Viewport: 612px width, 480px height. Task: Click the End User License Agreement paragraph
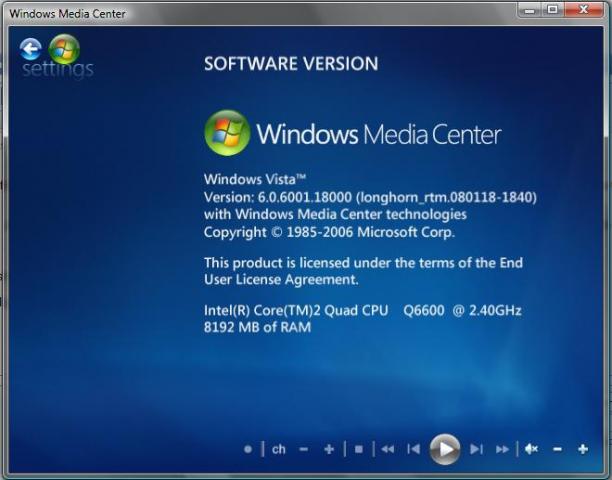[363, 271]
